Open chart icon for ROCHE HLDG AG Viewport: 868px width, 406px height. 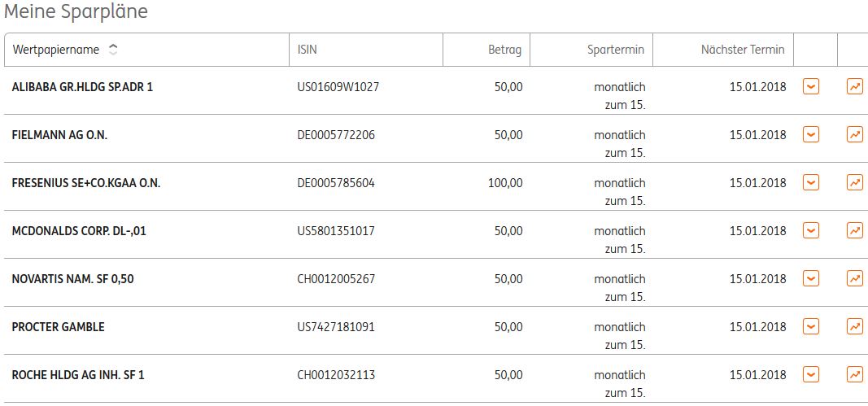(854, 374)
